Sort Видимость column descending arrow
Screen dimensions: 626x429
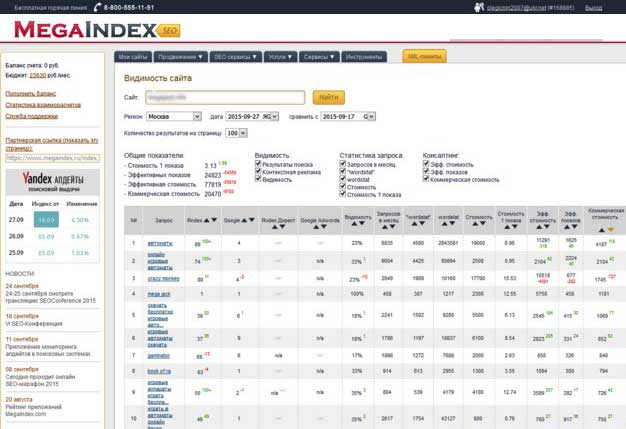362,224
